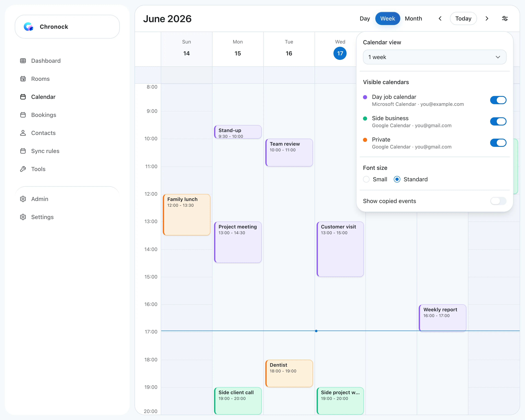The width and height of the screenshot is (525, 420).
Task: Click the Admin gear icon
Action: [x=23, y=199]
